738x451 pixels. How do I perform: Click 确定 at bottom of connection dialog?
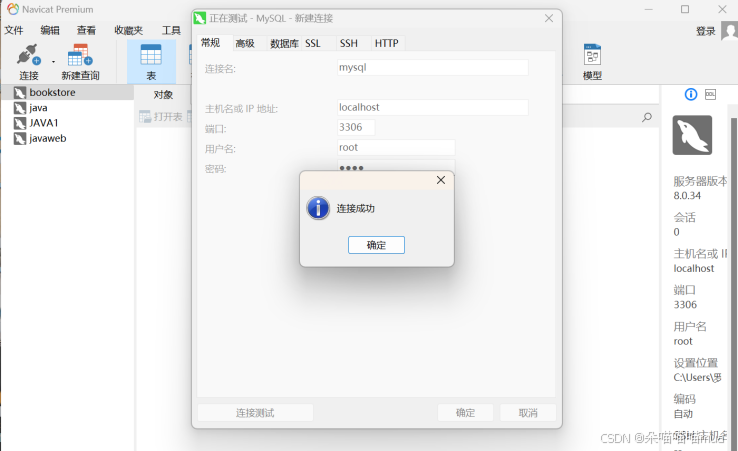point(465,413)
